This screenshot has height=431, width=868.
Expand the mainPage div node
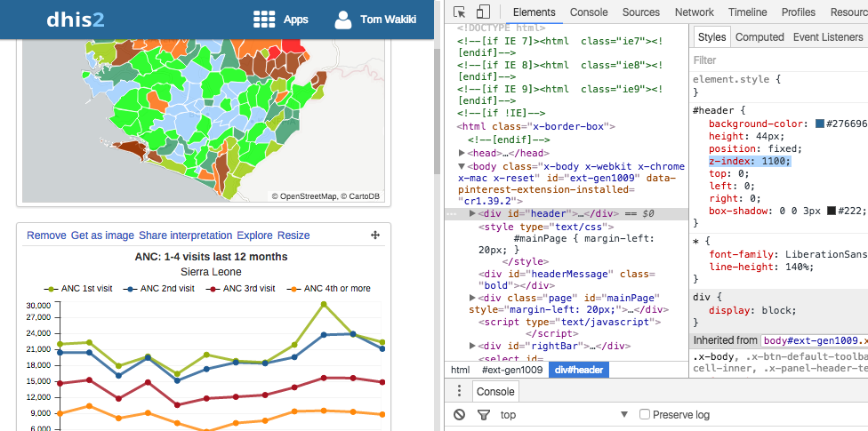click(x=472, y=298)
